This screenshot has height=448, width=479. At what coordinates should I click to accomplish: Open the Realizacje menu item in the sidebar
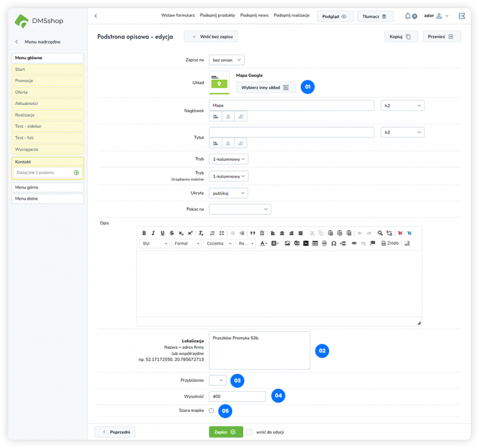tap(48, 115)
